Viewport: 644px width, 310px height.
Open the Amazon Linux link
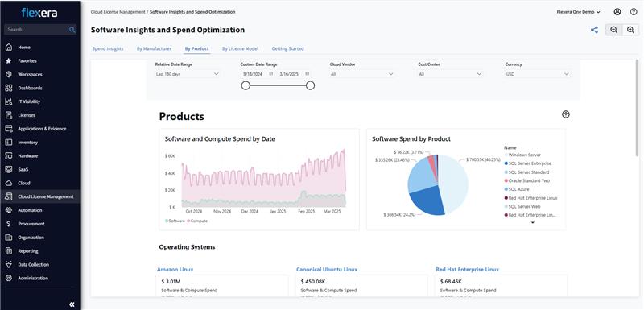[175, 270]
